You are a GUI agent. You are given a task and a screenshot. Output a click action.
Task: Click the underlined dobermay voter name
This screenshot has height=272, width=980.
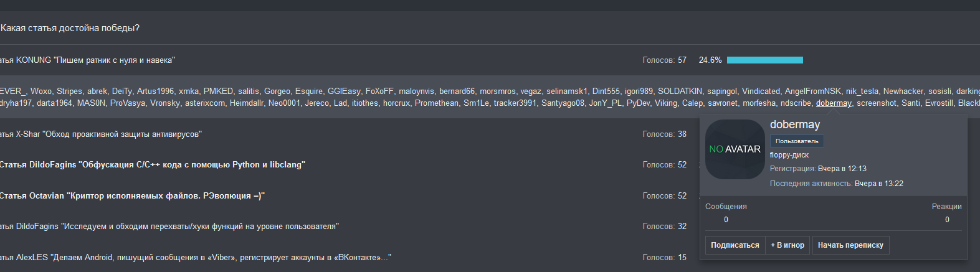tap(834, 103)
